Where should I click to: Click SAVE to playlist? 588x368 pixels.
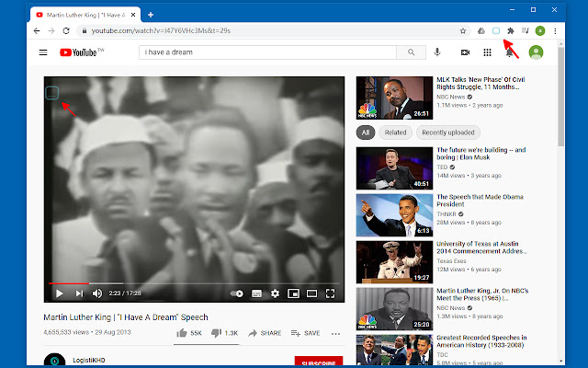click(305, 333)
